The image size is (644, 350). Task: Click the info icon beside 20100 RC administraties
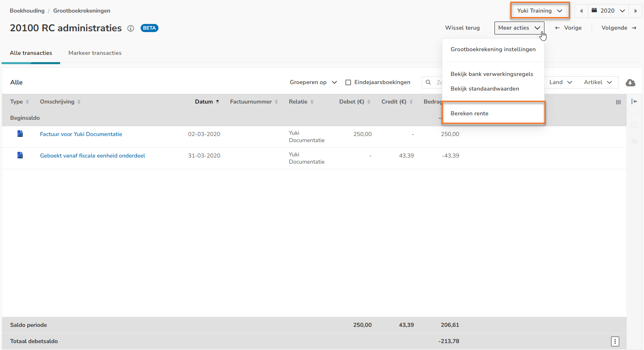tap(130, 28)
